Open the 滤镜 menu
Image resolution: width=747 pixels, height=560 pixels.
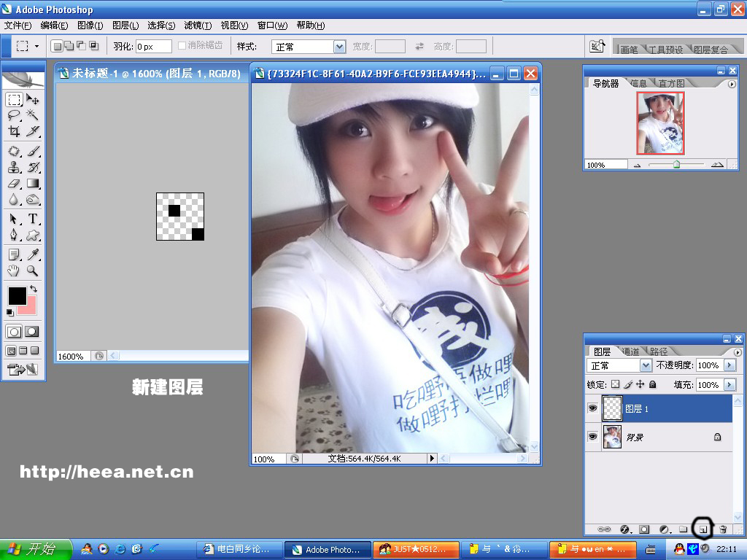(x=197, y=26)
